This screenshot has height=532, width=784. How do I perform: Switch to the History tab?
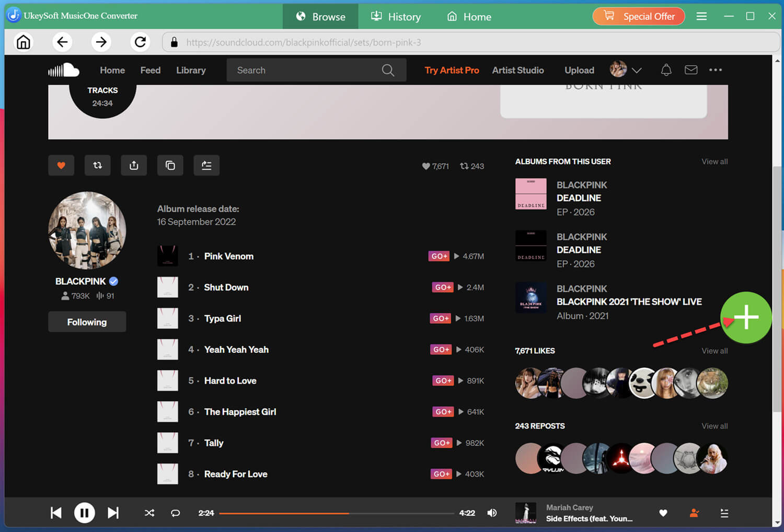click(x=396, y=16)
